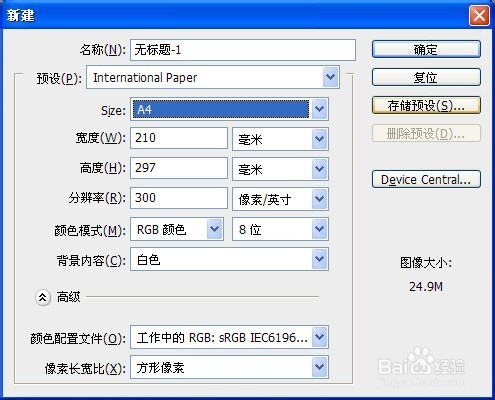
Task: Open Device Central... button
Action: click(426, 179)
